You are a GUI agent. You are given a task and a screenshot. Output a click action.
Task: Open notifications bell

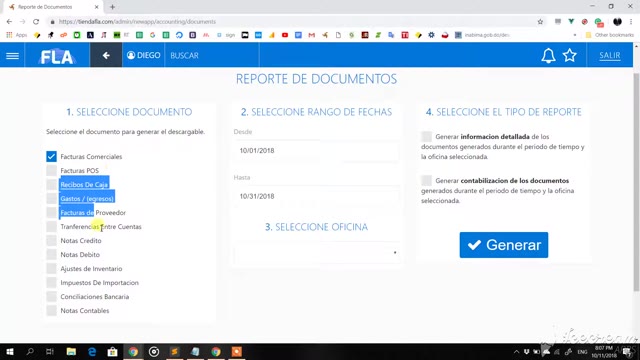tap(548, 56)
